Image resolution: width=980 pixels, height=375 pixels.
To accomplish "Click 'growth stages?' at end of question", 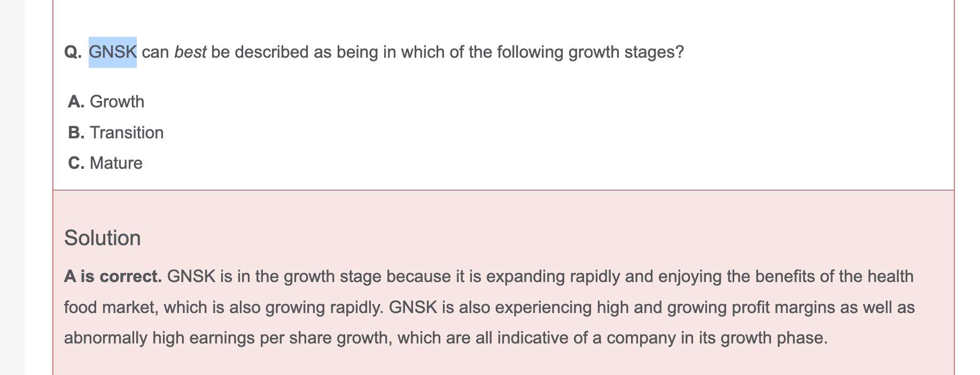I will (626, 52).
